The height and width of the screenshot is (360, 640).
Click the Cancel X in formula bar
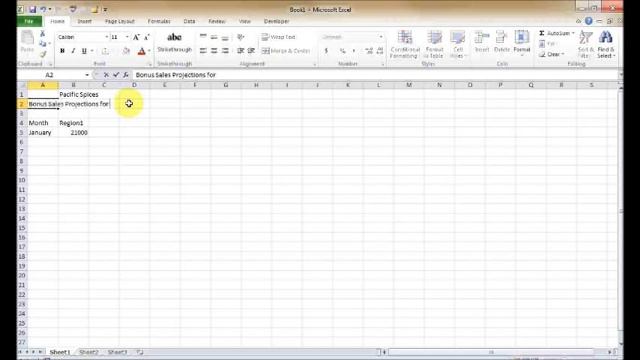point(106,75)
